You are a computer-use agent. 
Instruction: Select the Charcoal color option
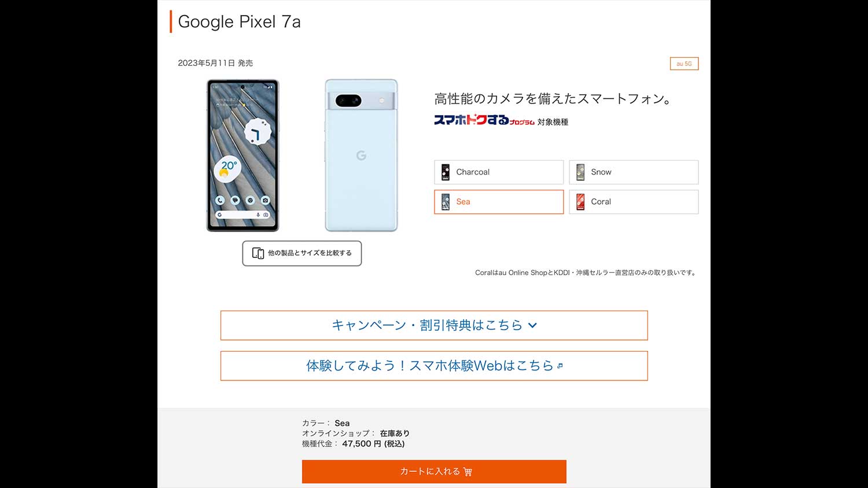(x=498, y=172)
